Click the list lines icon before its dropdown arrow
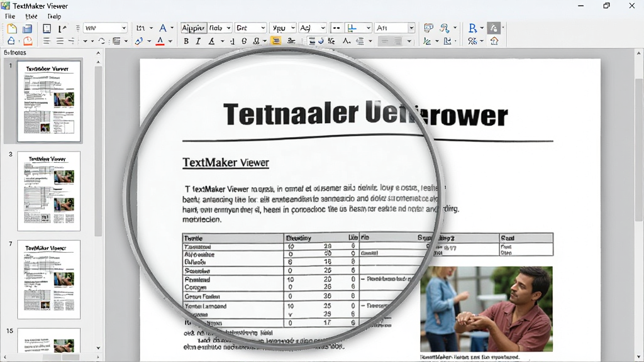 (116, 41)
